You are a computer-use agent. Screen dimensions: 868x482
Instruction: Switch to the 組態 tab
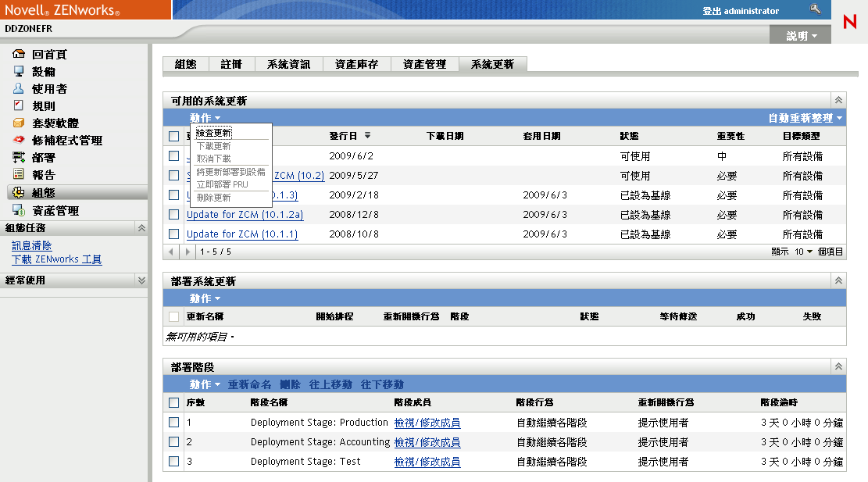click(185, 64)
